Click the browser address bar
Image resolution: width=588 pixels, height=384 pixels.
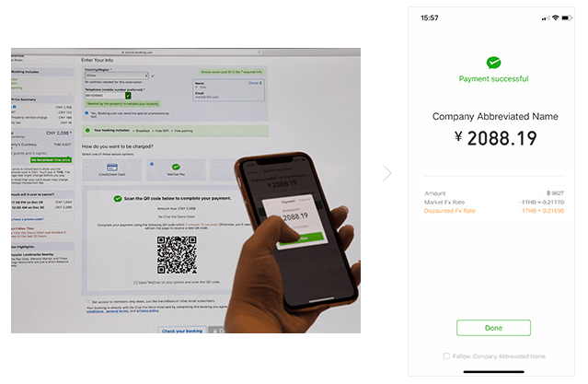186,52
